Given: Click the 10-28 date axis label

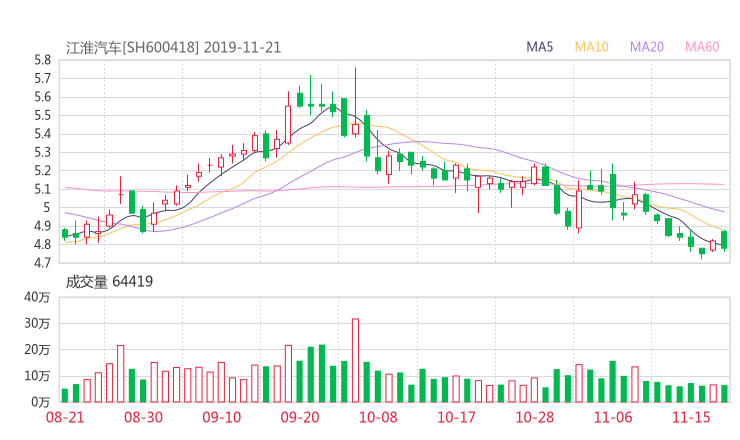Looking at the screenshot, I should [x=535, y=417].
